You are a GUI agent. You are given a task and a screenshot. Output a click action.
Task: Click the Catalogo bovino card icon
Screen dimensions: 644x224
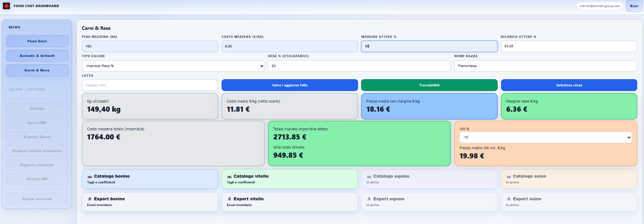click(90, 177)
